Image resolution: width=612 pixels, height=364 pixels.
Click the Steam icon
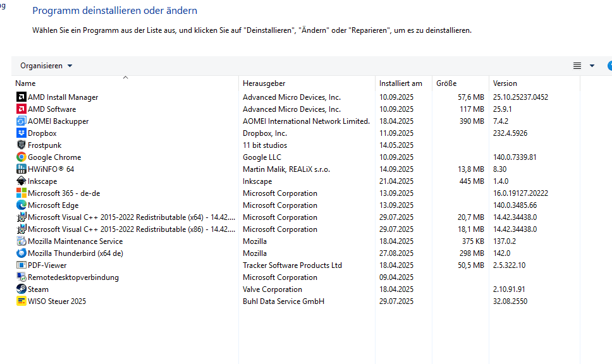click(21, 289)
